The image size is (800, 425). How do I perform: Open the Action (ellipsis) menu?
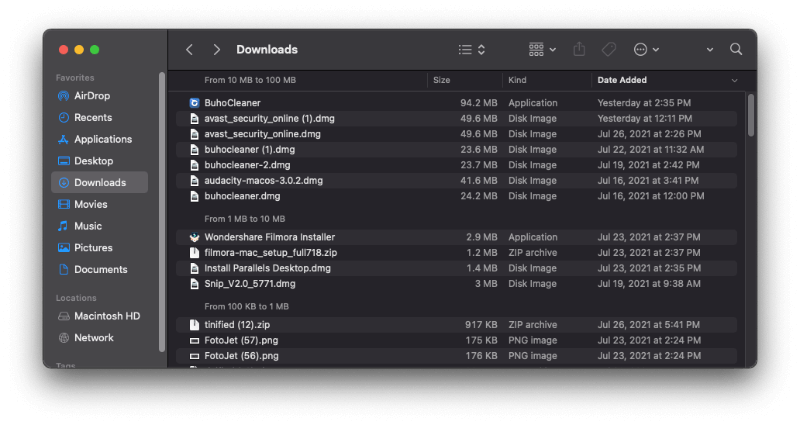click(646, 49)
